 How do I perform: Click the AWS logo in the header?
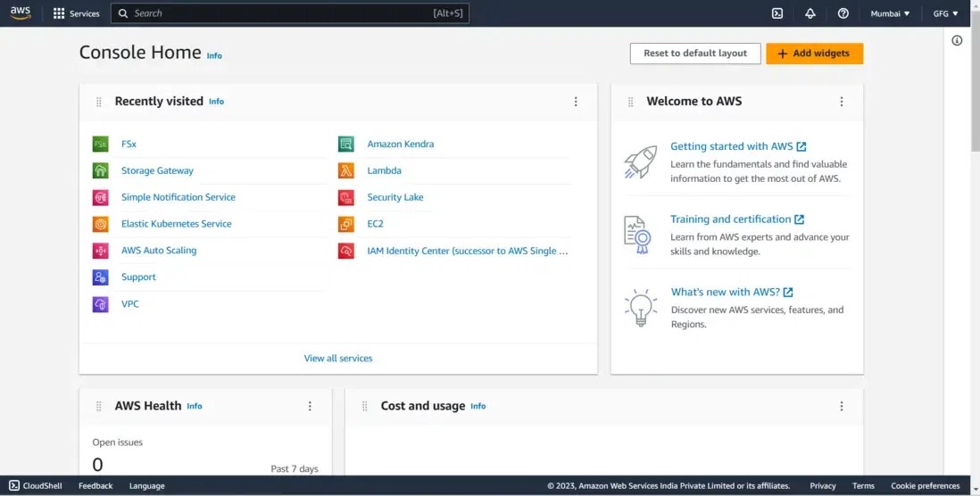[x=20, y=13]
